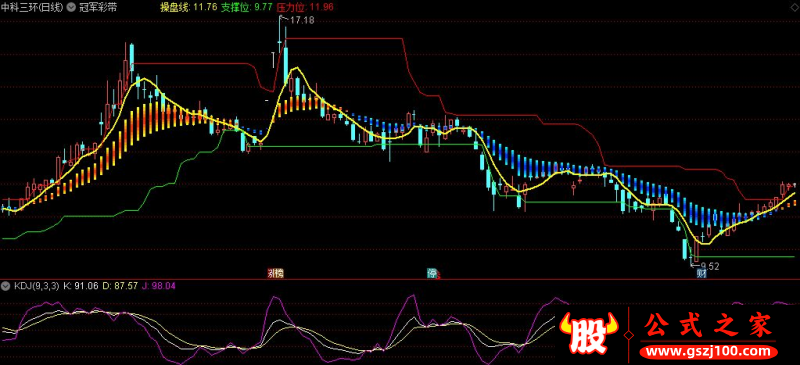Click the 涨榜 event marker icon
Viewport: 800px width, 365px height.
(x=276, y=274)
